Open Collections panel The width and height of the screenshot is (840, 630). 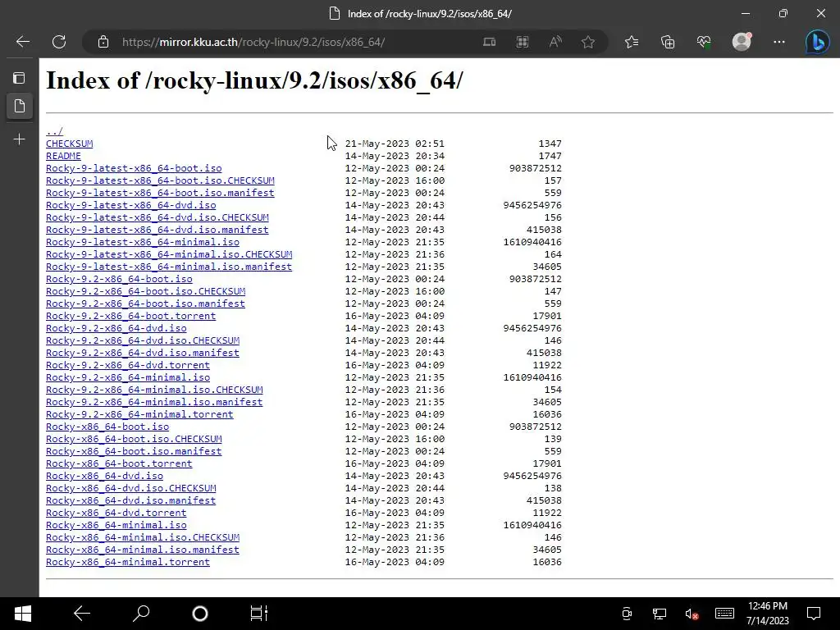tap(668, 42)
